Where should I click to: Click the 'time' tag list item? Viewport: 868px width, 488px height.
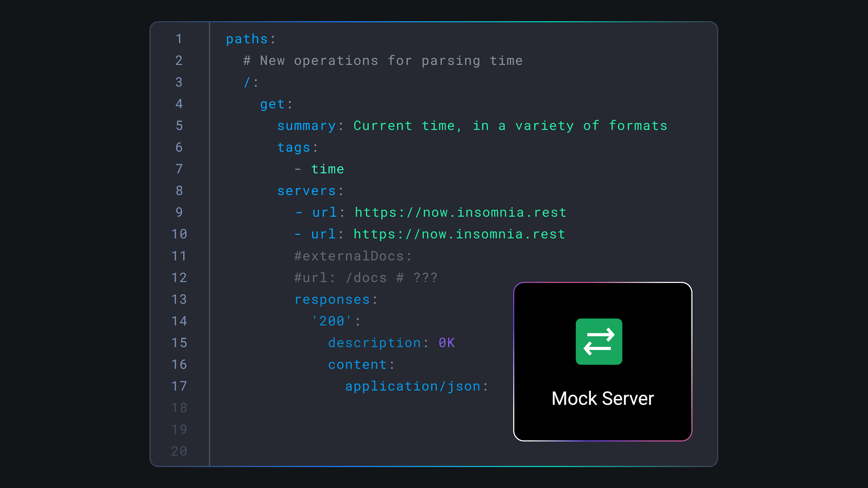[327, 169]
